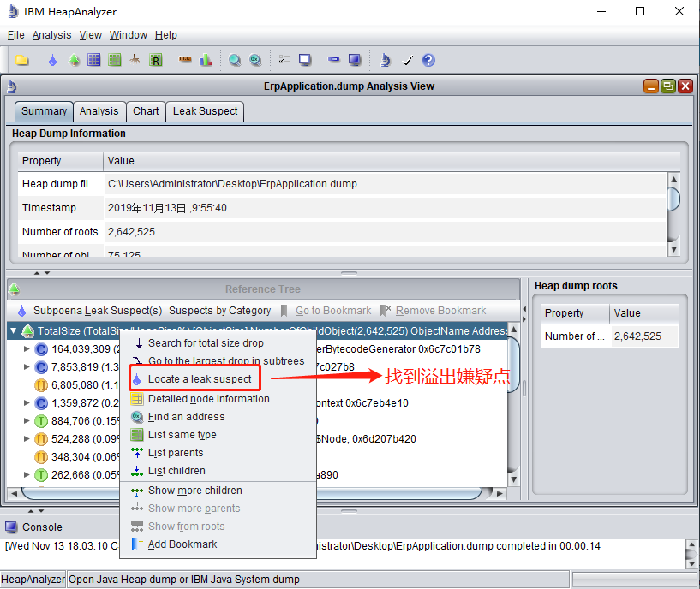Select the 6,805,080 tree row
The width and height of the screenshot is (700, 589).
pos(76,385)
